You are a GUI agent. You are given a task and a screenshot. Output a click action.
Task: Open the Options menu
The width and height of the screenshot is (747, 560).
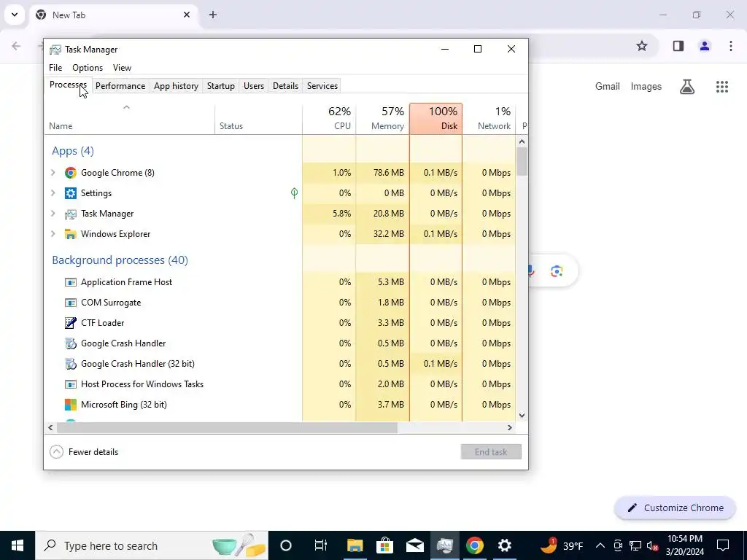tap(88, 68)
